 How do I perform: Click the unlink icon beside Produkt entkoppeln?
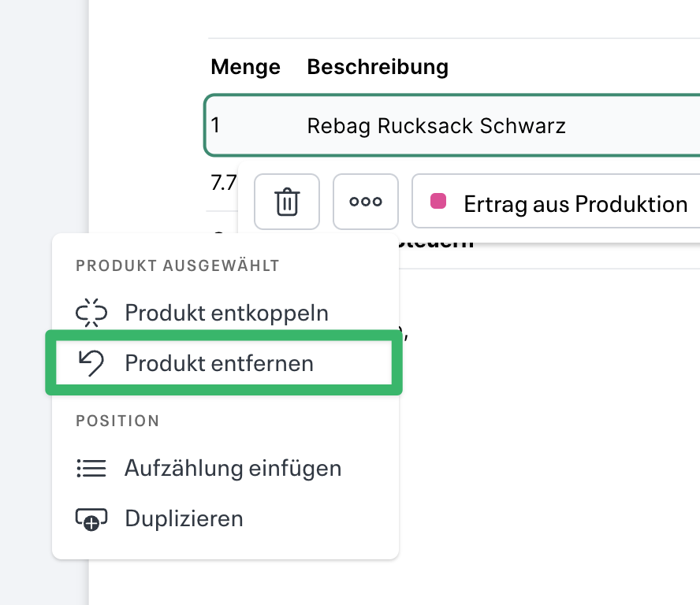tap(91, 313)
